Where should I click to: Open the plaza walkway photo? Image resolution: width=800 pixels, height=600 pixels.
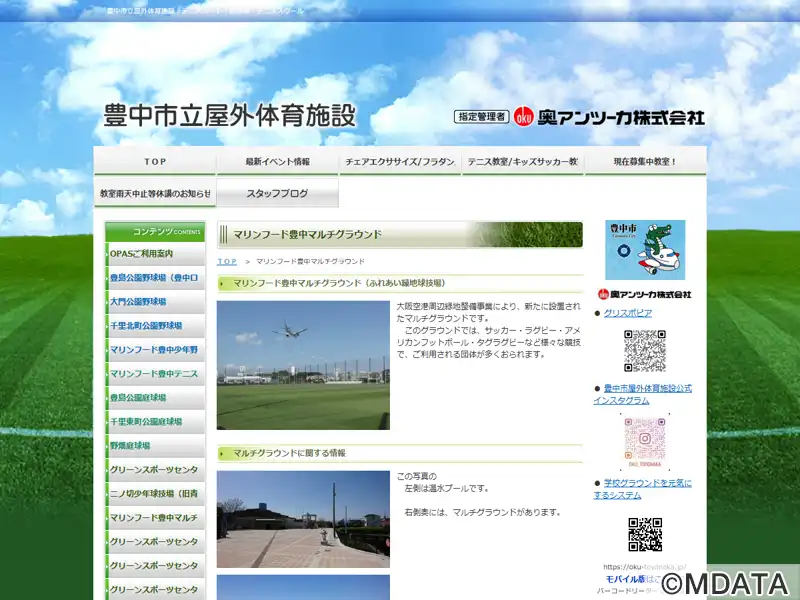click(x=303, y=519)
